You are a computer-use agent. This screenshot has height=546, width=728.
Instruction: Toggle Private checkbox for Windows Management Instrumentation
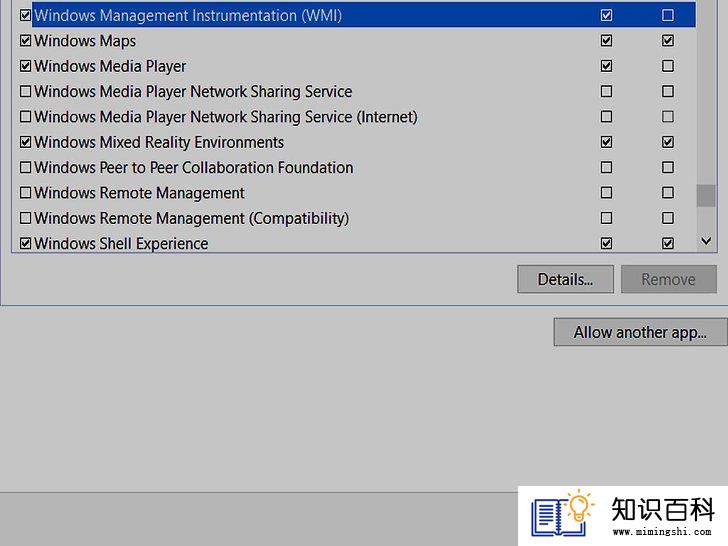[606, 15]
